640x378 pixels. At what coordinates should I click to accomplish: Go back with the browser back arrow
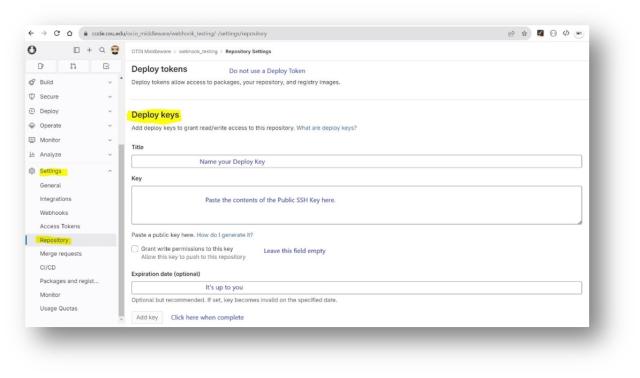pyautogui.click(x=31, y=33)
